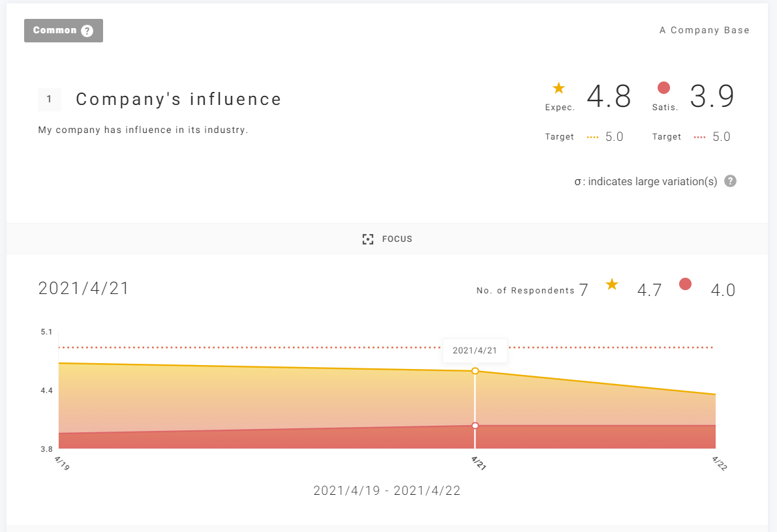This screenshot has height=532, width=777.
Task: Click the star beside 4.7 score
Action: point(612,284)
